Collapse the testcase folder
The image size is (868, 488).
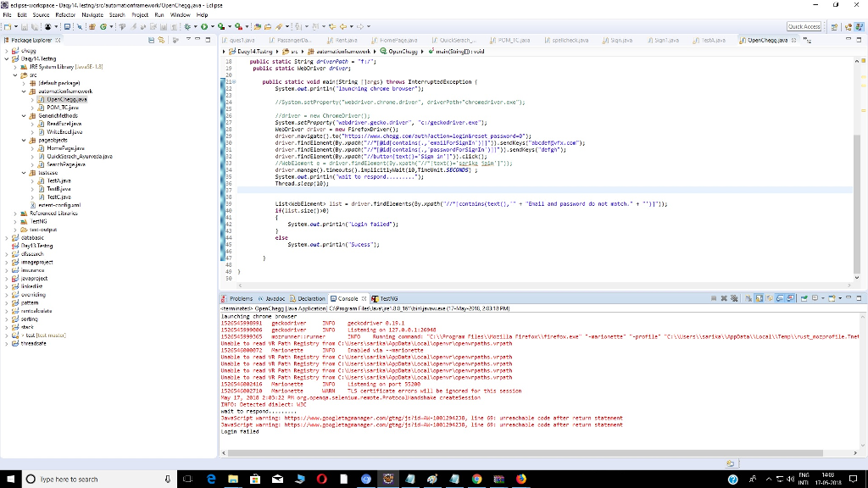(21, 171)
